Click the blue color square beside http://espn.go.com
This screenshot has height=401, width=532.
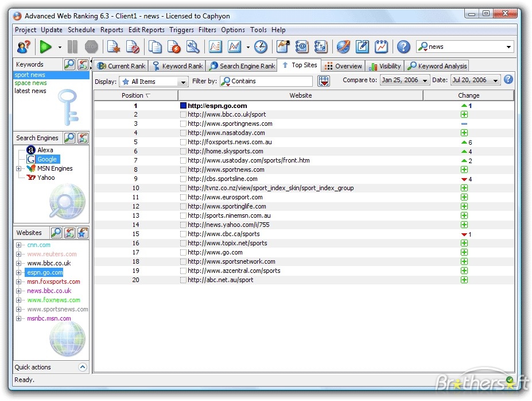[x=183, y=106]
